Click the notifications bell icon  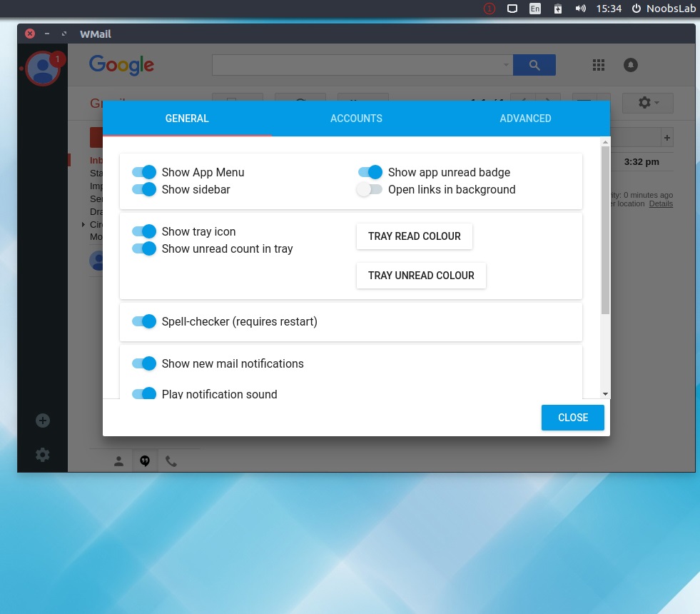630,64
